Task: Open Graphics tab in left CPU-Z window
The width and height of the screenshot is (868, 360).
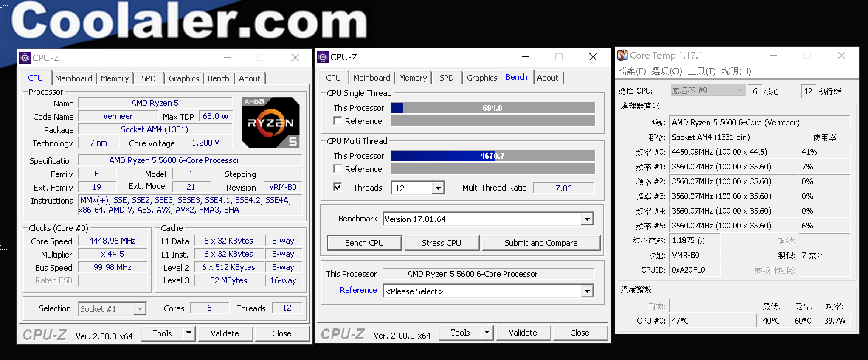Action: point(184,78)
